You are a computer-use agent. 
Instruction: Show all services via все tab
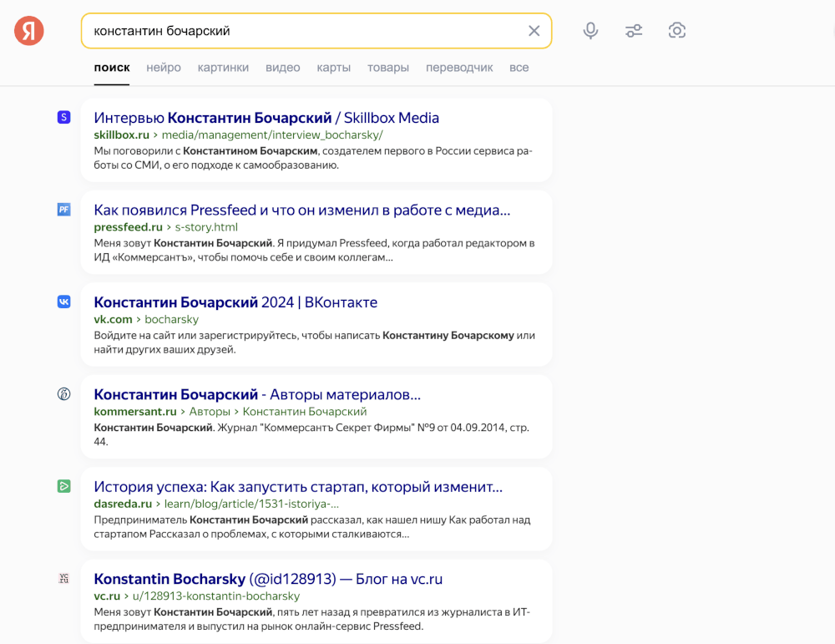point(519,68)
